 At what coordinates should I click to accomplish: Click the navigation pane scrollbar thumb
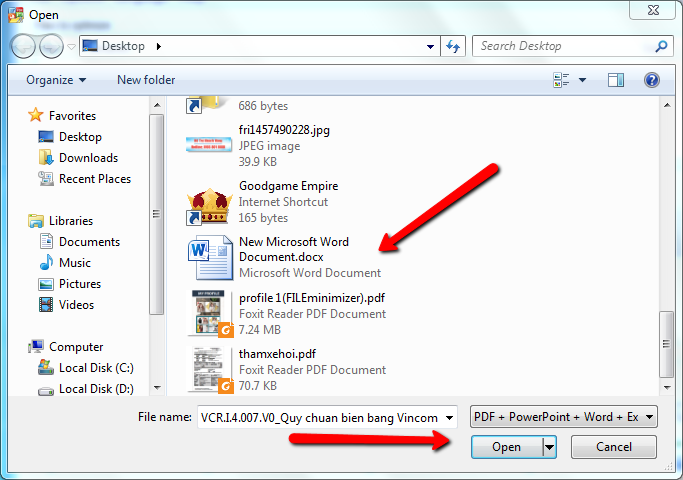point(156,214)
